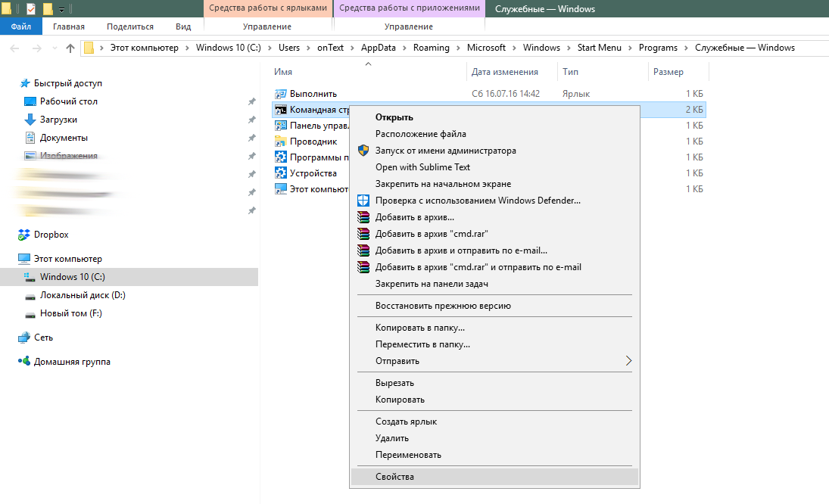This screenshot has width=829, height=504.
Task: Click the Forward arrow navigation button
Action: coord(36,48)
